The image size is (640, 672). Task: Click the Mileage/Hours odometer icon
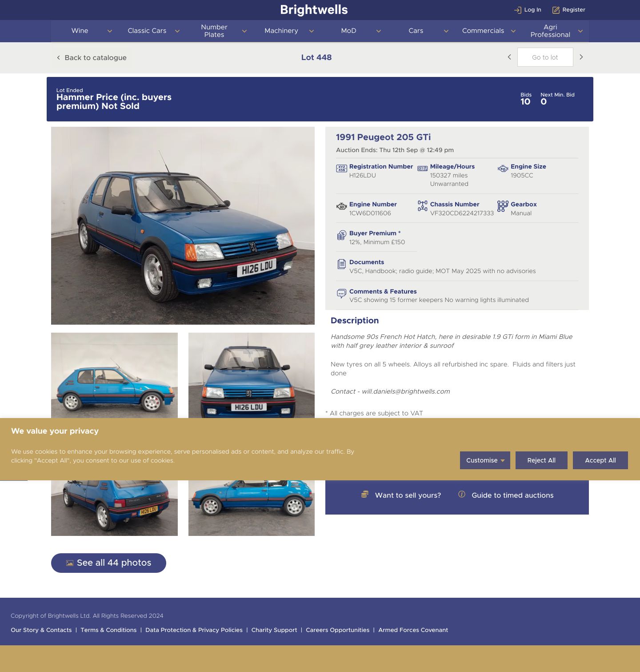click(422, 168)
